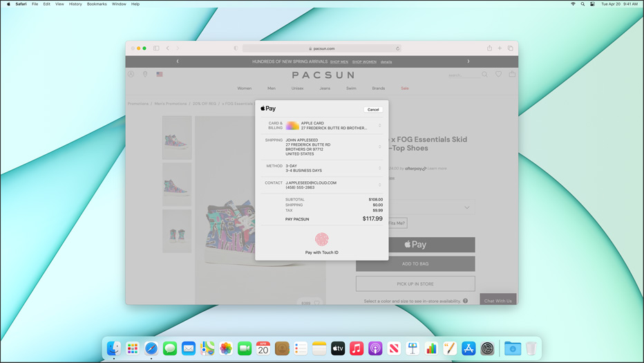Select the first shoe thumbnail
This screenshot has width=644, height=363.
pos(177,138)
